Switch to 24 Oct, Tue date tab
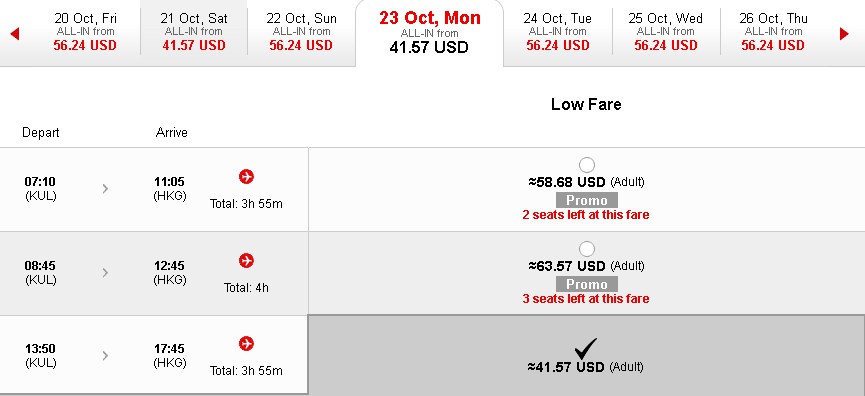Viewport: 865px width, 396px height. (558, 31)
